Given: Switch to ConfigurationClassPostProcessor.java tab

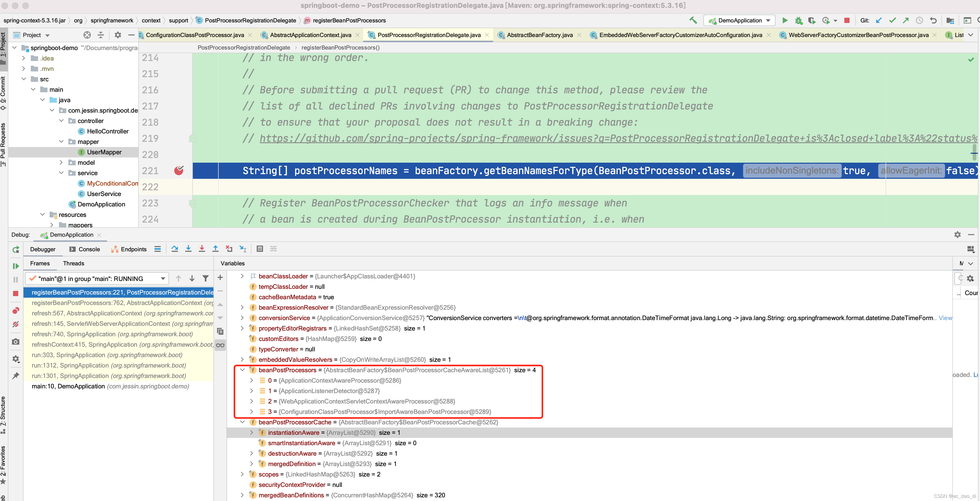Looking at the screenshot, I should coord(195,35).
